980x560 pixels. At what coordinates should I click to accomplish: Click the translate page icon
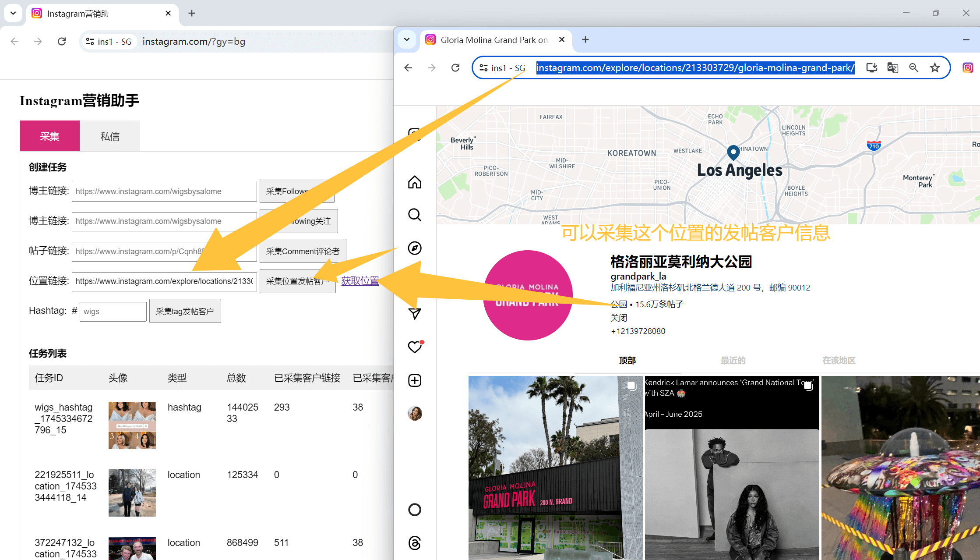(x=892, y=68)
